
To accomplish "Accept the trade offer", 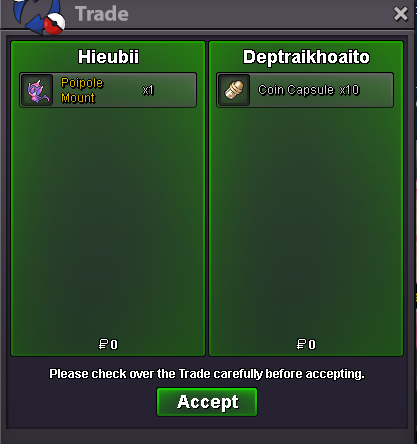I will [207, 402].
